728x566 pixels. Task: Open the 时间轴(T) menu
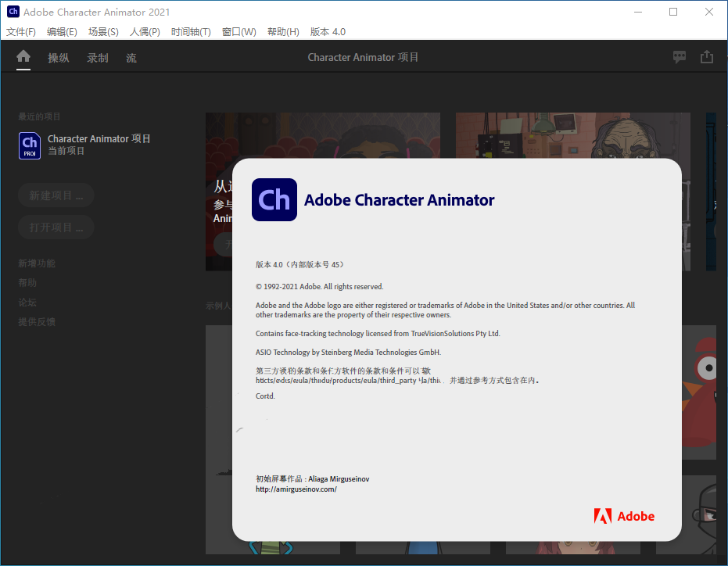[x=191, y=31]
